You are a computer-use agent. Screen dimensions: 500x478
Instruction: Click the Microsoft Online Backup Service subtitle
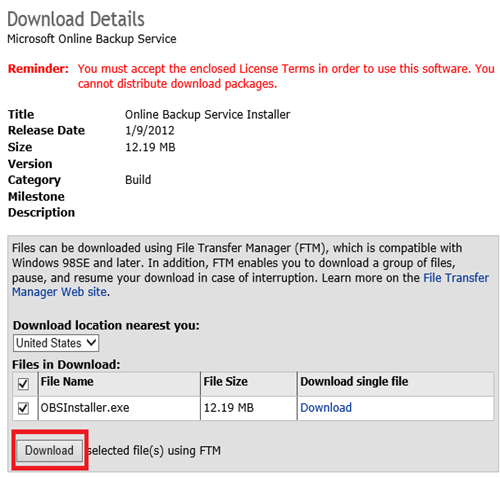(92, 39)
